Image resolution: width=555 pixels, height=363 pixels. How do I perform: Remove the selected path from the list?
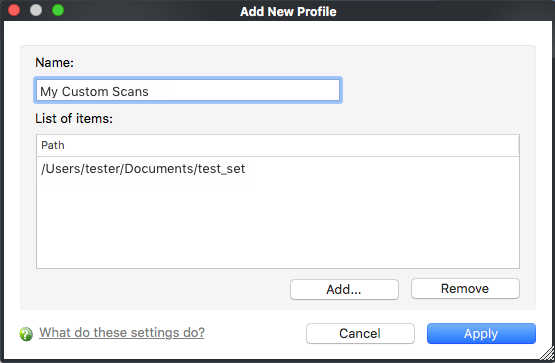point(465,289)
